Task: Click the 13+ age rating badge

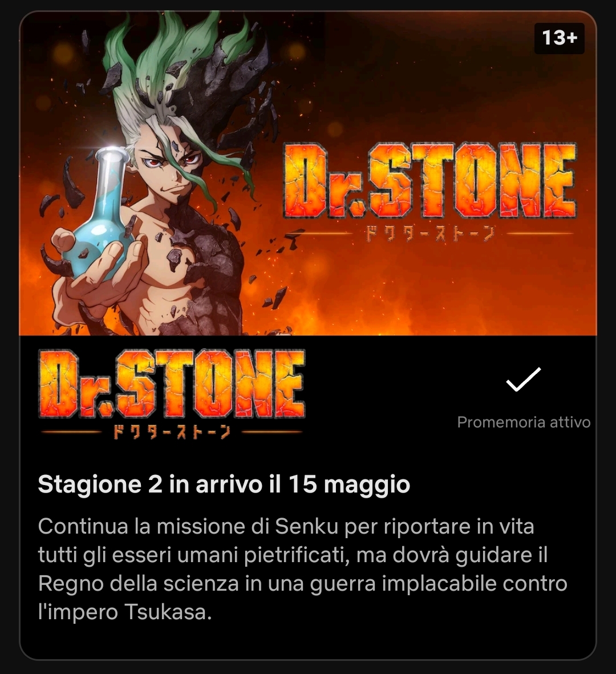Action: (x=560, y=38)
